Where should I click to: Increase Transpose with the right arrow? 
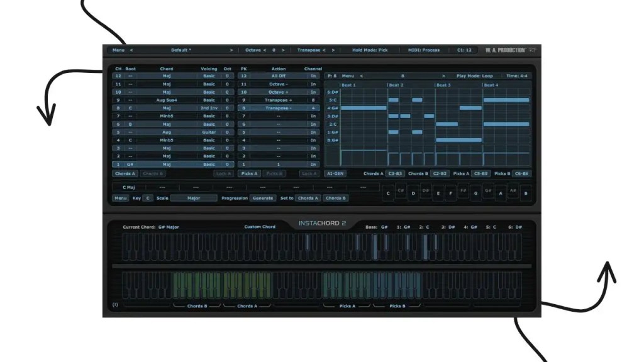[333, 50]
